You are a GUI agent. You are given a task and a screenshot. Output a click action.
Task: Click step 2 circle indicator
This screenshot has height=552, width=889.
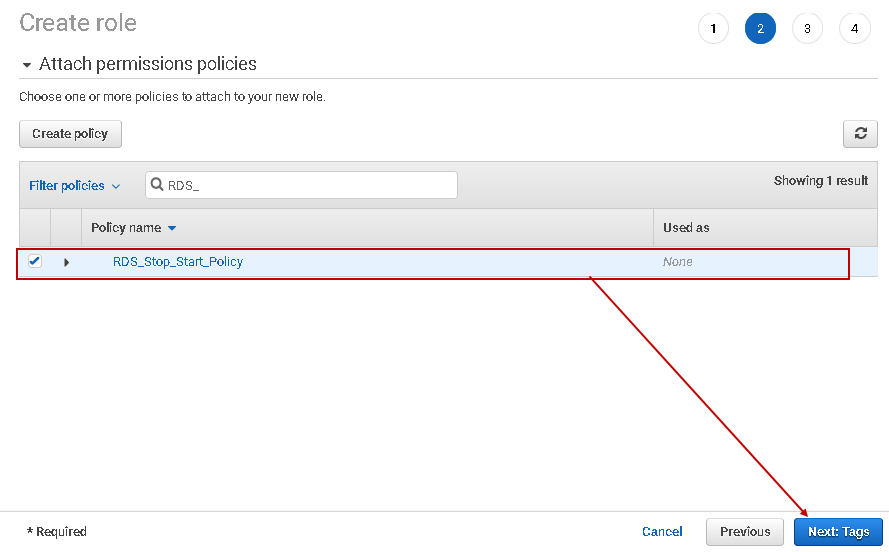[x=760, y=29]
